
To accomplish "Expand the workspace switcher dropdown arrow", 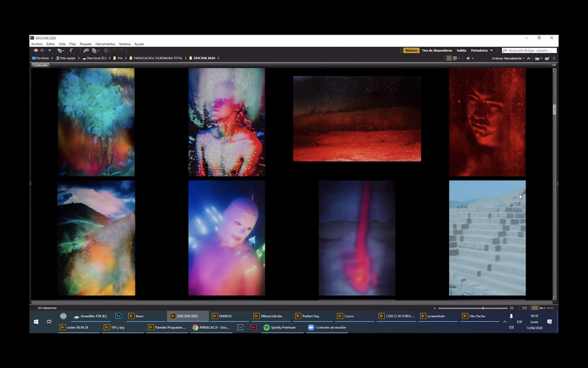I will (x=492, y=51).
